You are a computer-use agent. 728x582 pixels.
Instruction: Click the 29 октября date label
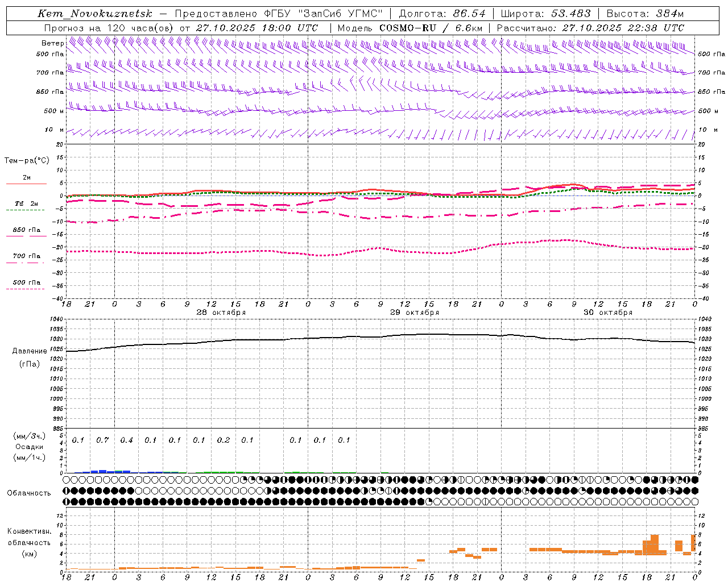click(415, 313)
